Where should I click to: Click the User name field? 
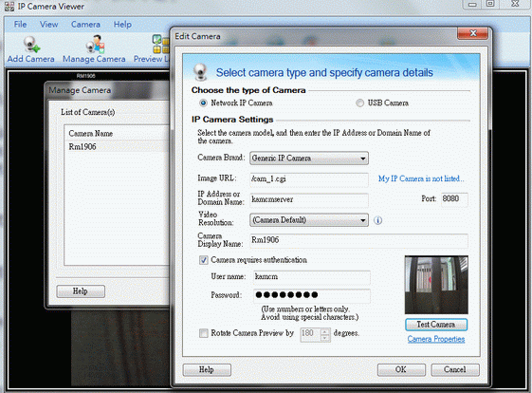coord(311,277)
